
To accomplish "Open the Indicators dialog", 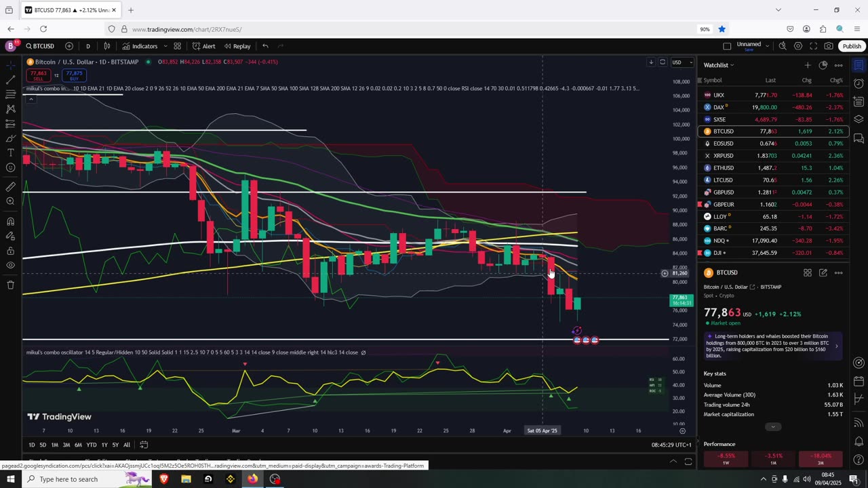I will [x=140, y=46].
